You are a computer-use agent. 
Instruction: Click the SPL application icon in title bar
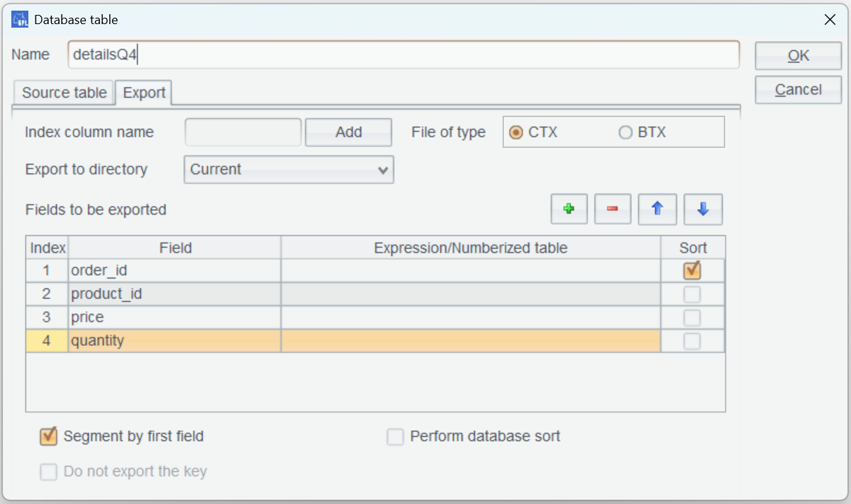click(x=20, y=20)
